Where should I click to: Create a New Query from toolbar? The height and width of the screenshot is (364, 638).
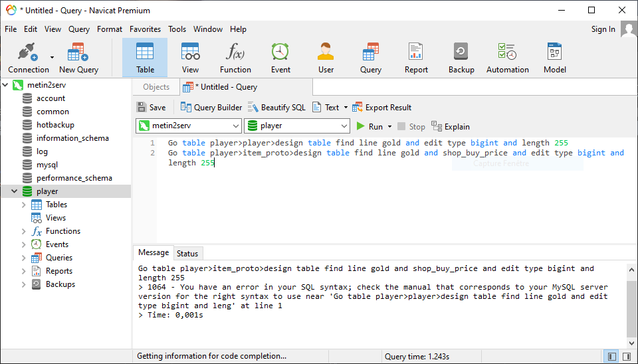[78, 58]
